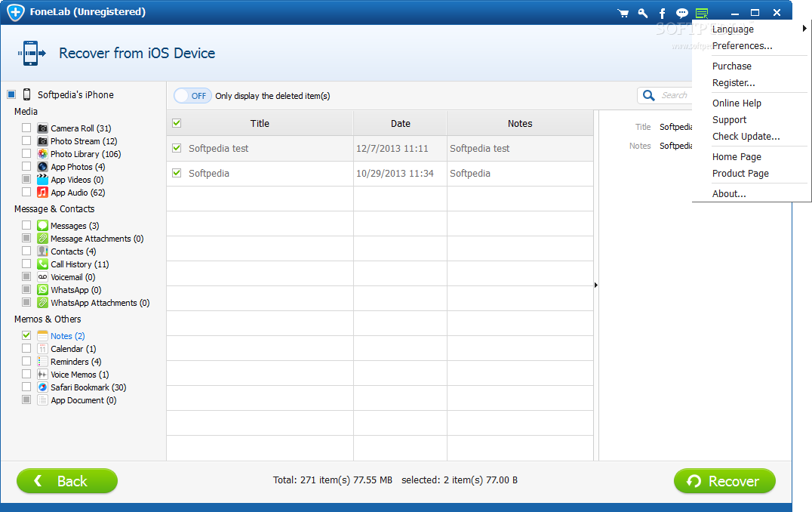The width and height of the screenshot is (812, 512).
Task: Click the WhatsApp icon
Action: (x=42, y=290)
